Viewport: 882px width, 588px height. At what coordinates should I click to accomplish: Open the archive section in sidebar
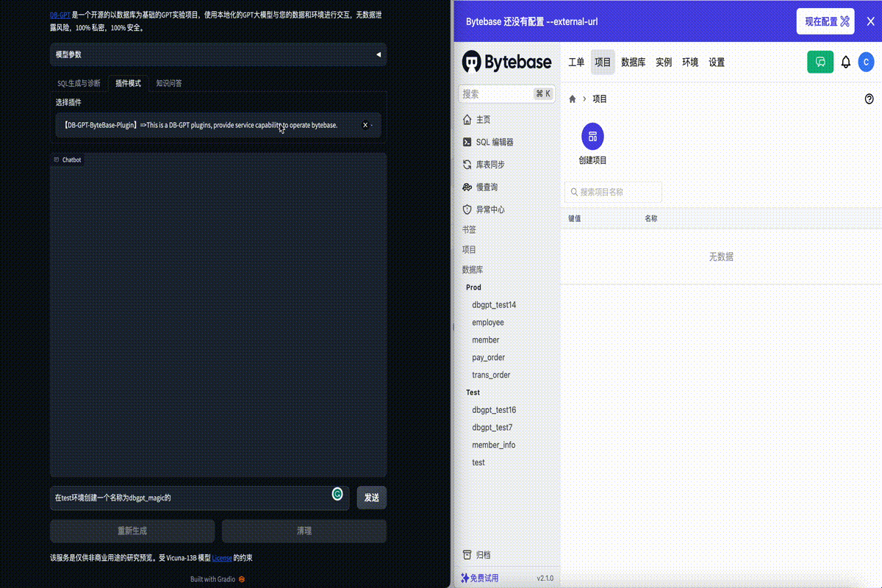(x=482, y=555)
